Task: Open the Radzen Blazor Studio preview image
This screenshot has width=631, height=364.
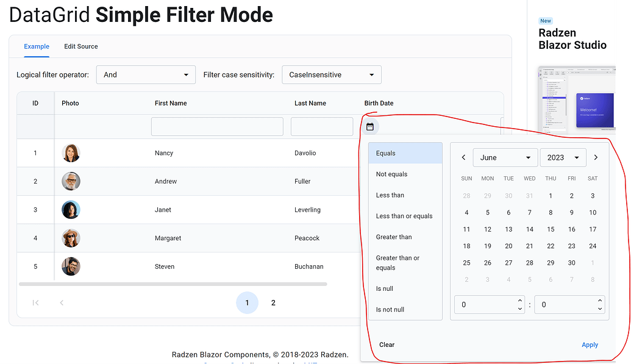Action: point(577,99)
